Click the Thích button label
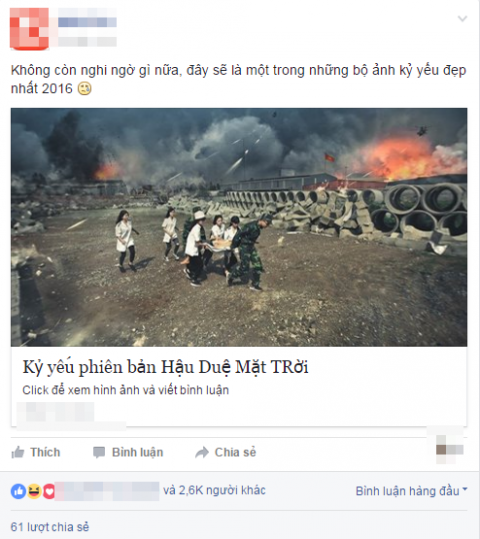The image size is (480, 539). [x=45, y=452]
